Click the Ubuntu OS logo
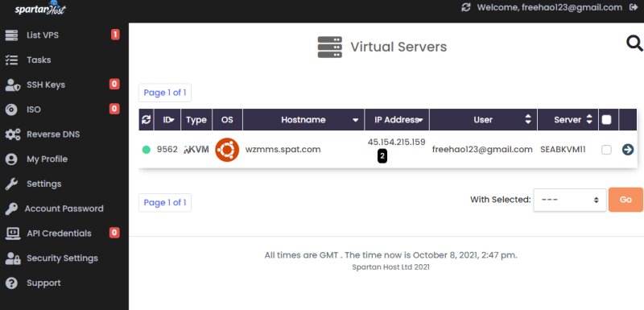The width and height of the screenshot is (644, 310). click(x=227, y=150)
